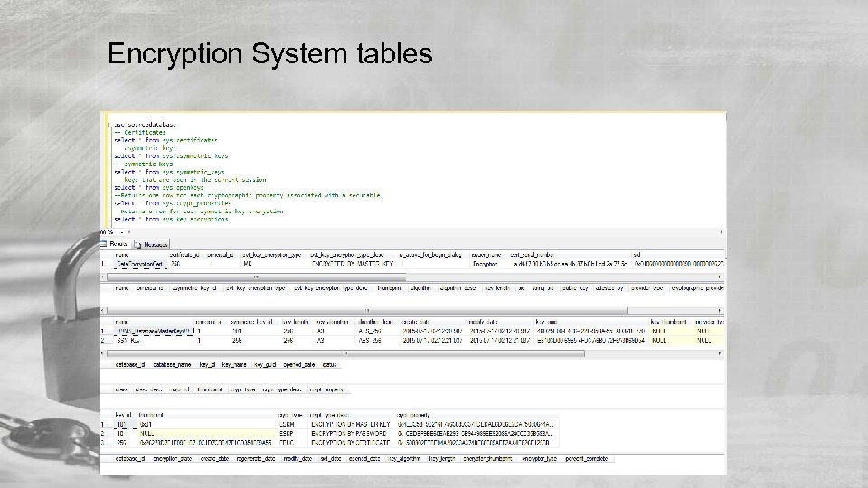Open the editor zoom percentage dropdown
This screenshot has height=488, width=868.
click(122, 232)
